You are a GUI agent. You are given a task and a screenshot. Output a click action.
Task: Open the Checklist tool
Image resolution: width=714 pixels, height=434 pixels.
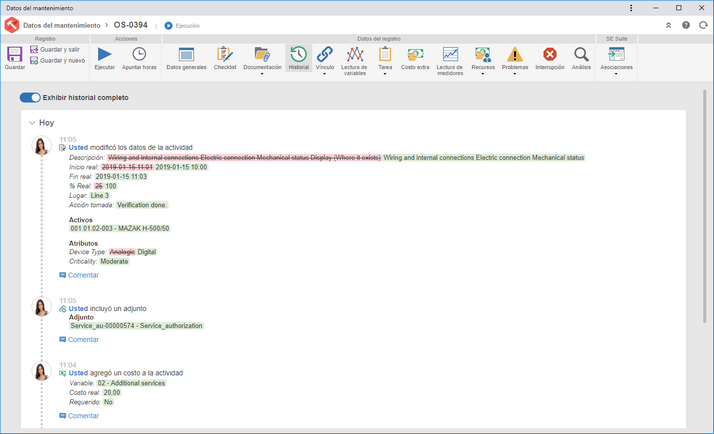pyautogui.click(x=224, y=58)
